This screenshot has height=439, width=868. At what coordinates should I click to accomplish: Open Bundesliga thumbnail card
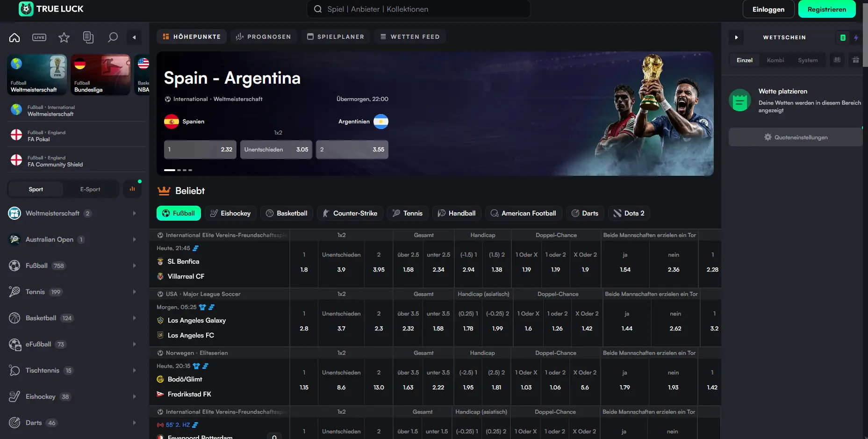[100, 75]
